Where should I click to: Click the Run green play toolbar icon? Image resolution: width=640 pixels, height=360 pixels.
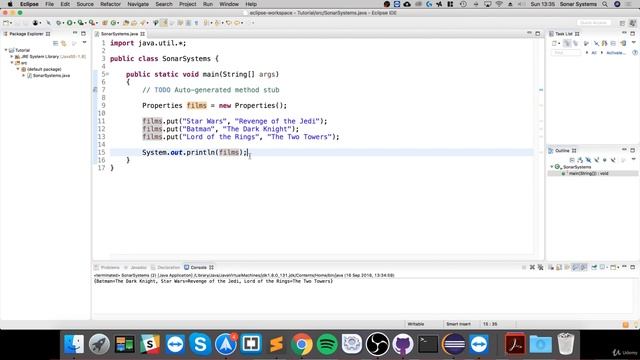click(x=69, y=23)
